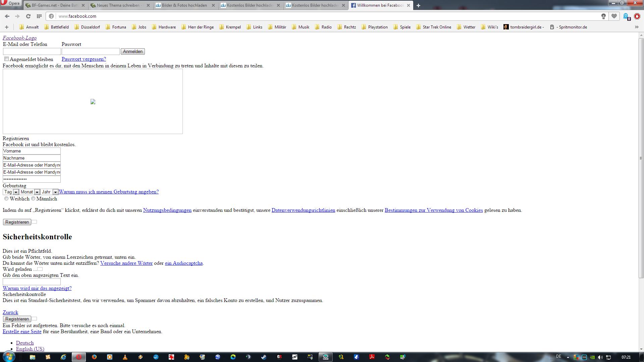Image resolution: width=644 pixels, height=362 pixels.
Task: Open a new tab with plus button
Action: (x=418, y=5)
